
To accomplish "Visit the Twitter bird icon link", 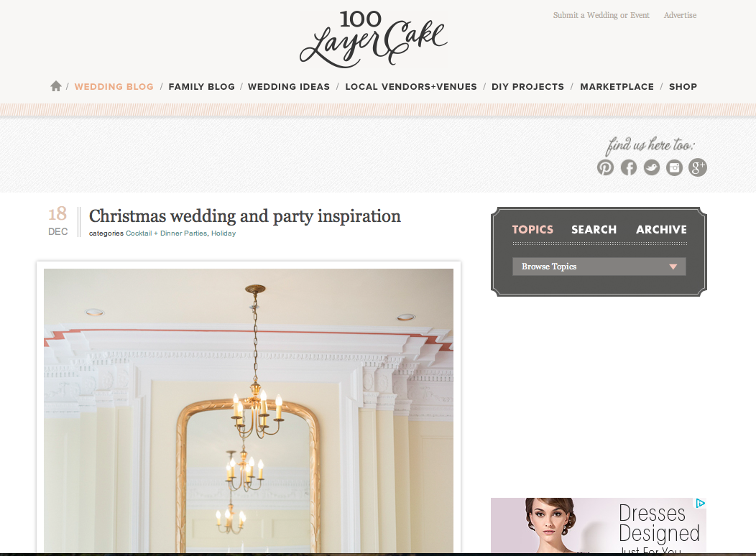I will click(651, 167).
